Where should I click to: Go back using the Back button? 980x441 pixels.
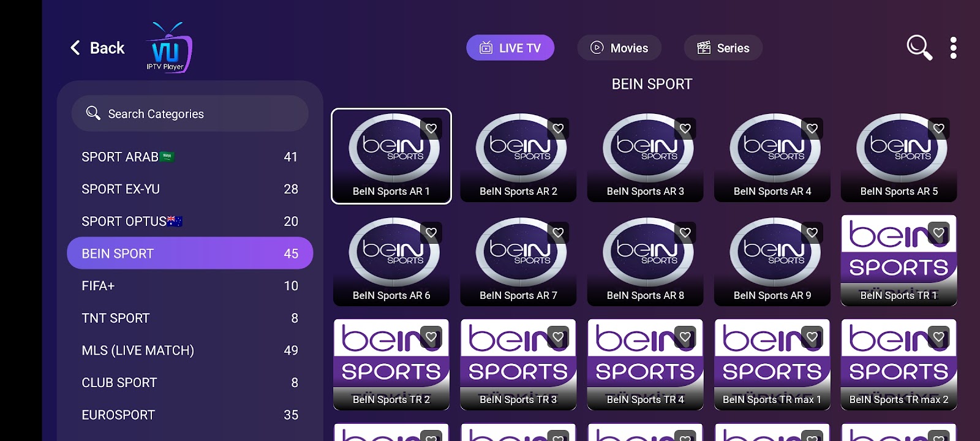(97, 48)
